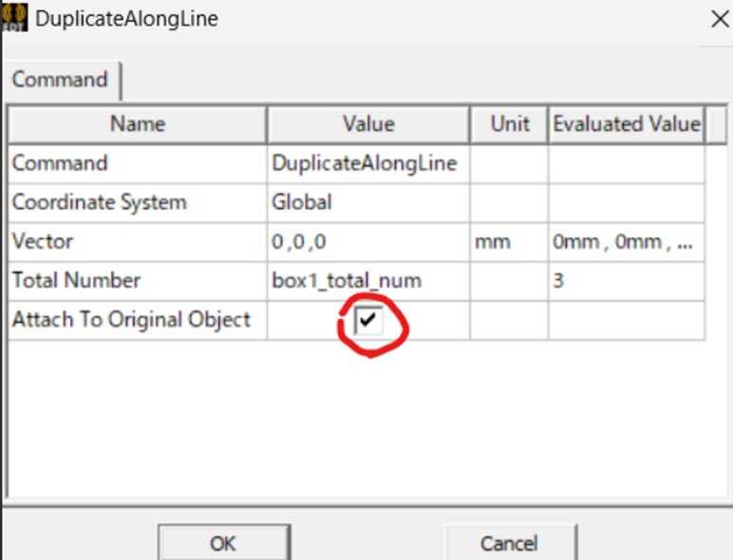Edit Total Number value box1_total_num
The image size is (733, 560).
[x=367, y=281]
